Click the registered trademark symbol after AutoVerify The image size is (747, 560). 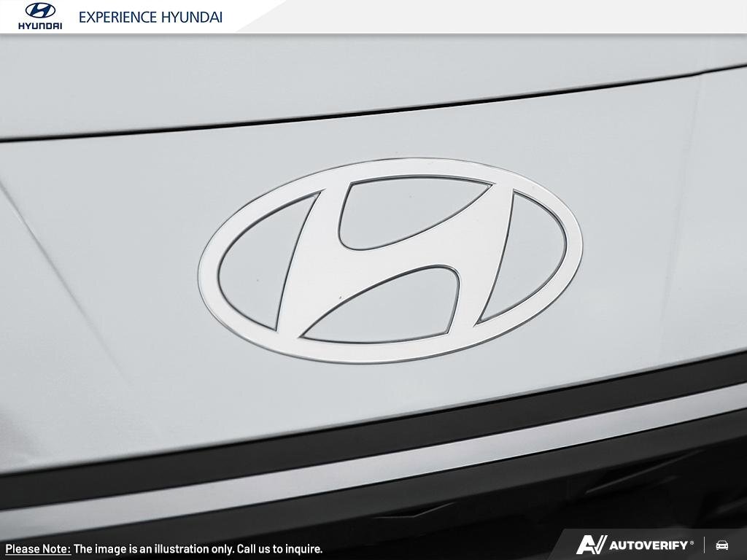[692, 542]
